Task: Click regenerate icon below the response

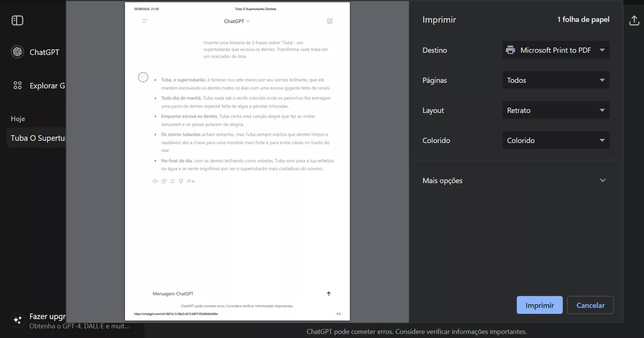Action: [172, 181]
